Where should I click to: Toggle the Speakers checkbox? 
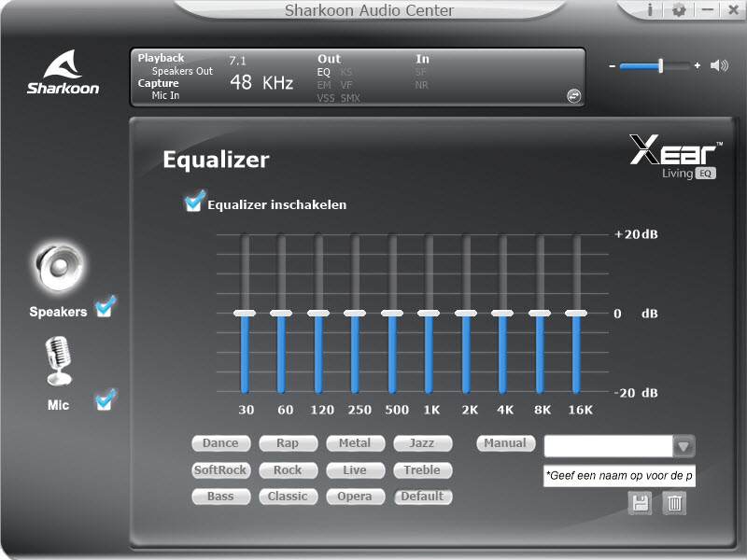(x=106, y=306)
